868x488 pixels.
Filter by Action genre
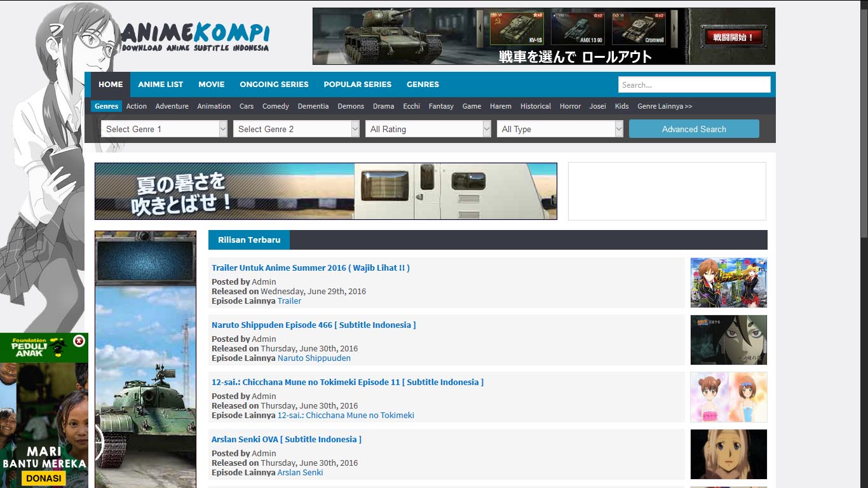point(137,106)
